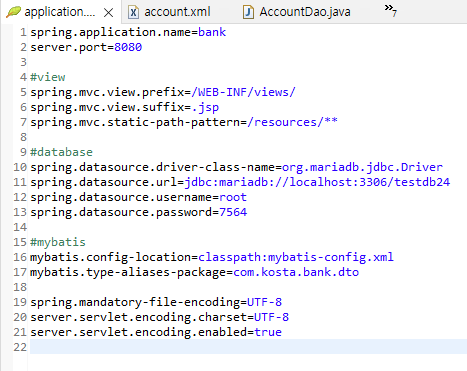The height and width of the screenshot is (371, 467).
Task: Click the server.port key
Action: 69,47
